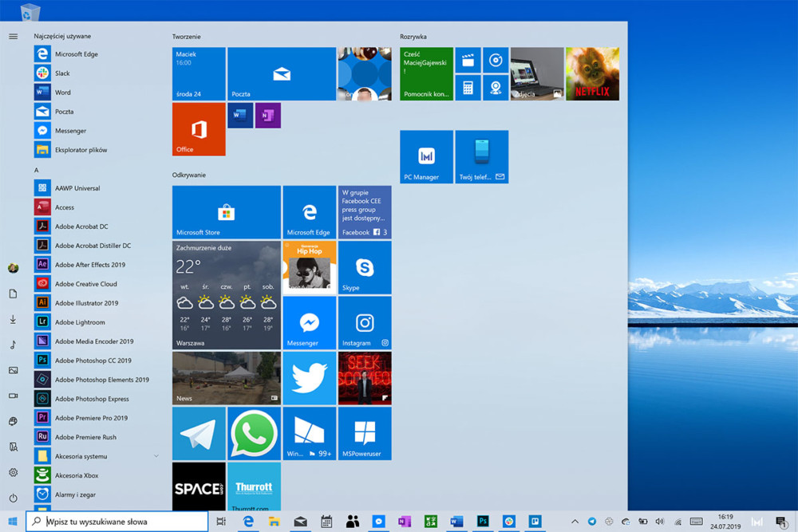Open the News tile

(227, 378)
